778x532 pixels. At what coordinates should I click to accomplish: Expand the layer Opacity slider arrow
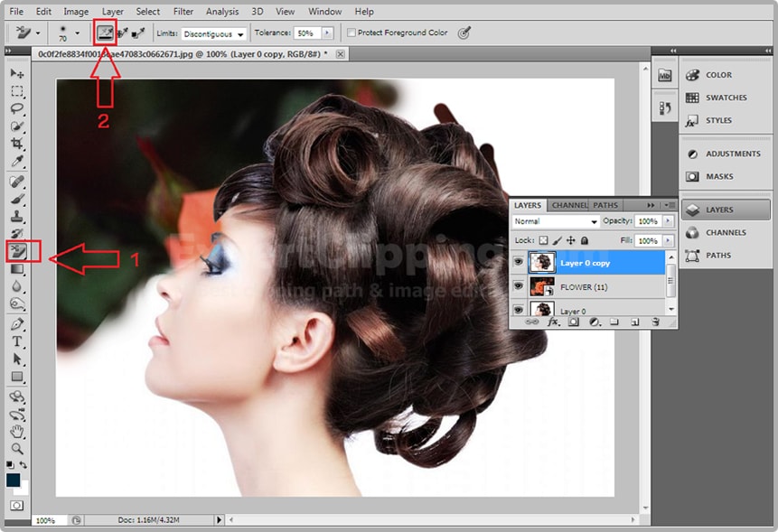(x=668, y=221)
